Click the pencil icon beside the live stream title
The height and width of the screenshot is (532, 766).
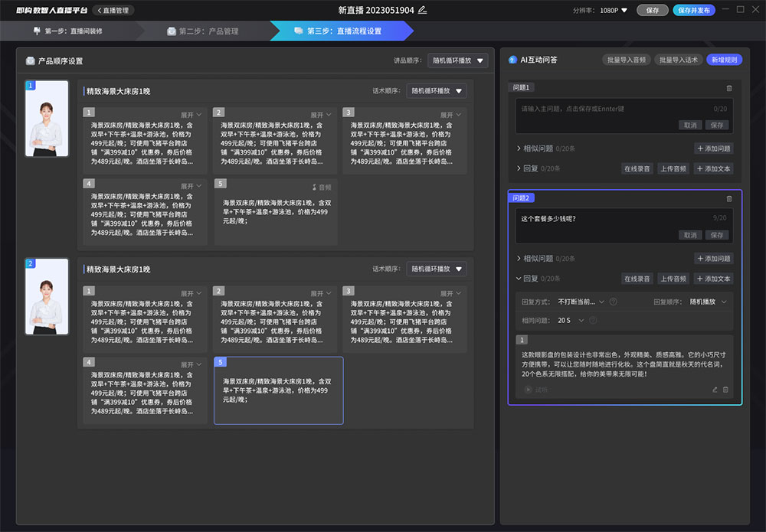[x=423, y=10]
